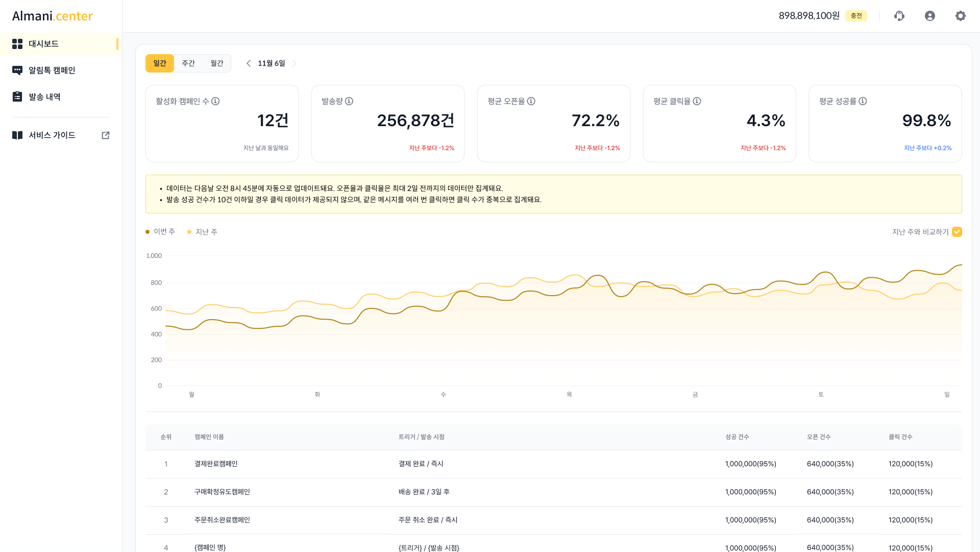Screen dimensions: 980x552
Task: Switch to the 주간 tab
Action: point(188,63)
